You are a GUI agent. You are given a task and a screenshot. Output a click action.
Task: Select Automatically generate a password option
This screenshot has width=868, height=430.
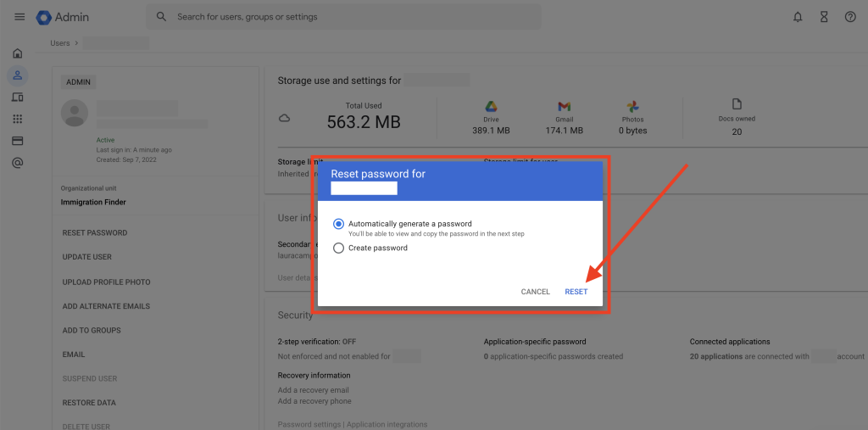point(339,224)
